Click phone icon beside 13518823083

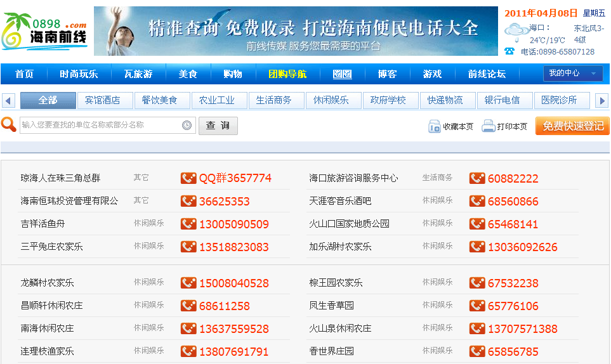188,247
